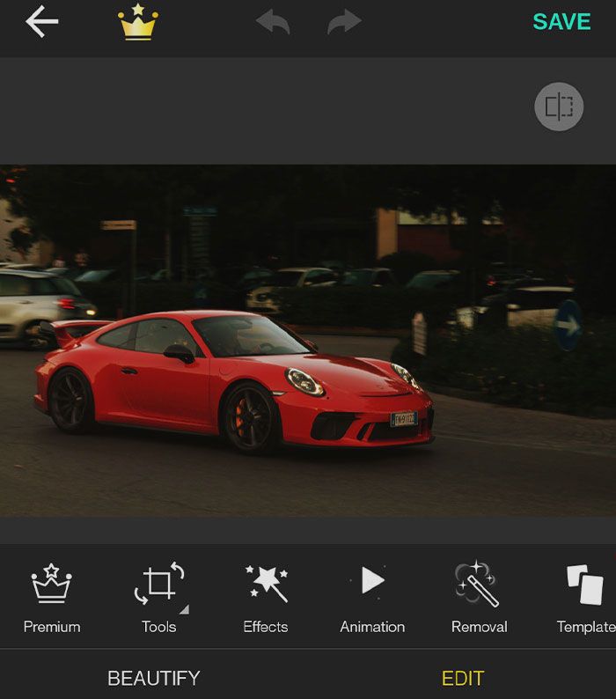Redo the last undone edit
This screenshot has height=699, width=616.
(344, 23)
